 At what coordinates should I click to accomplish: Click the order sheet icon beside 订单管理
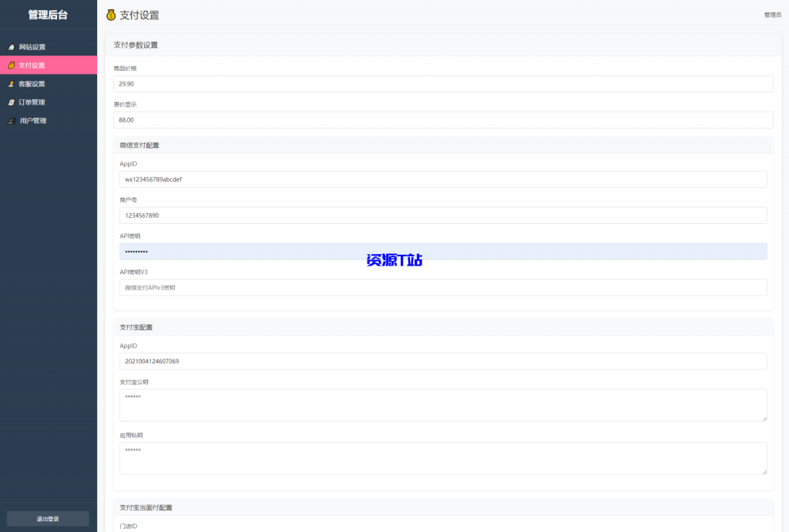12,102
